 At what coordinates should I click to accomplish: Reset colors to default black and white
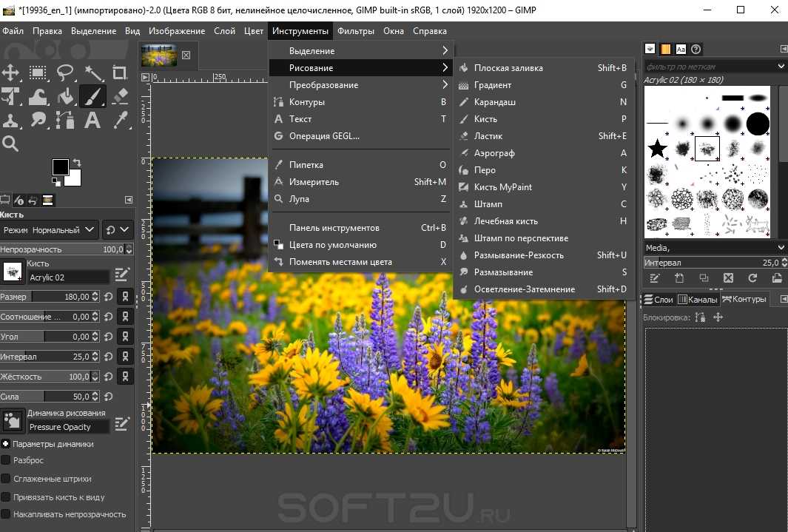(55, 181)
